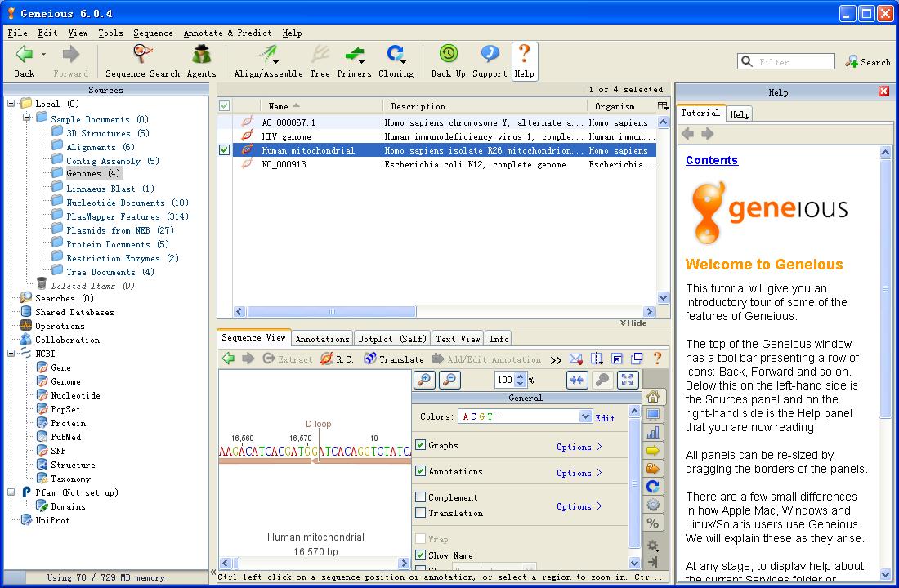
Task: Open the Contents link in tutorial
Action: click(712, 160)
